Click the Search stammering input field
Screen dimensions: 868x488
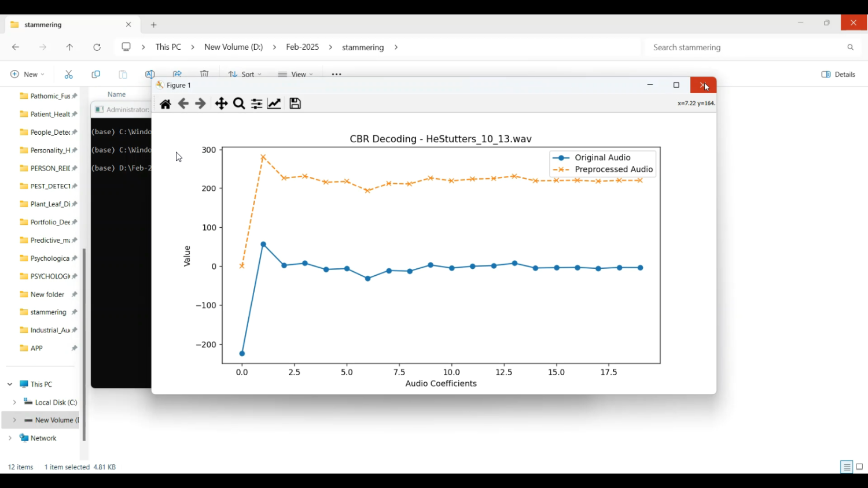(745, 48)
